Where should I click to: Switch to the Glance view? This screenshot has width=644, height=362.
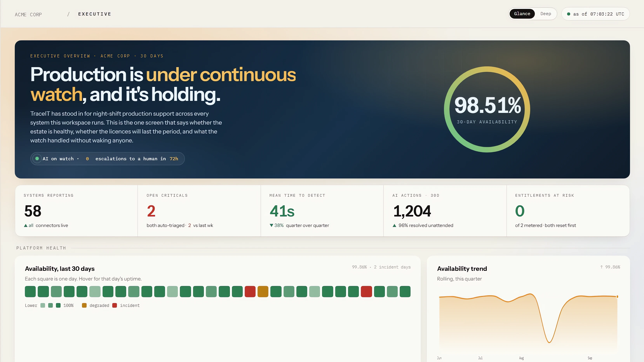point(522,14)
